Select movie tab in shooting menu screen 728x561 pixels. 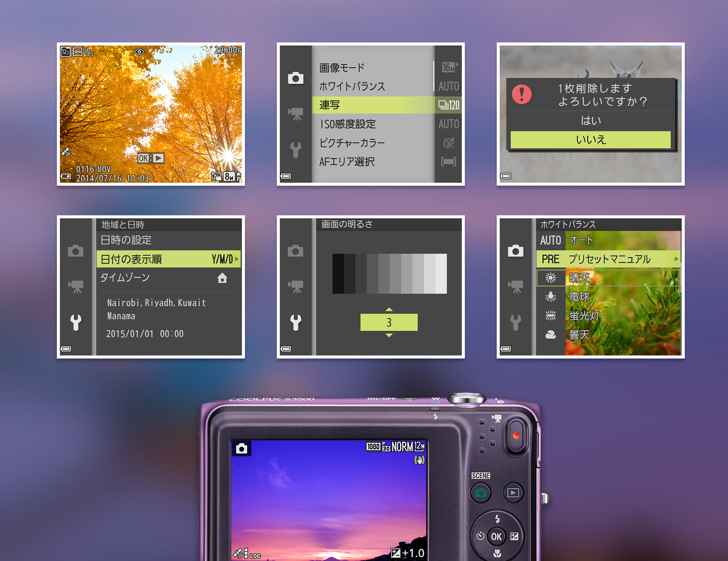point(296,113)
